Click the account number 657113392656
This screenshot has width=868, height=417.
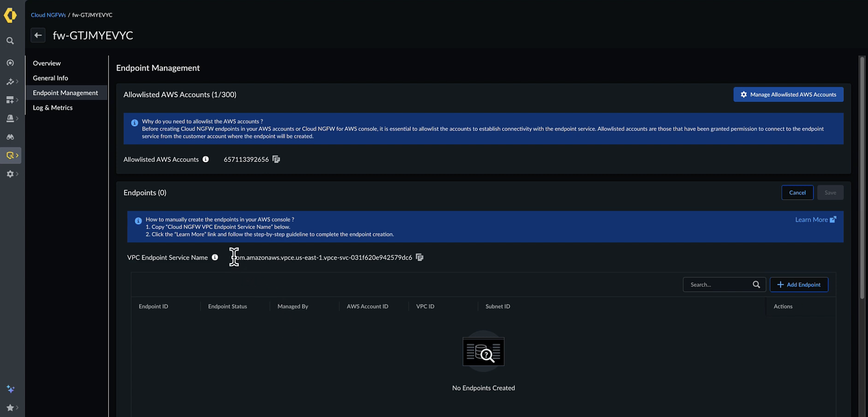pos(246,159)
